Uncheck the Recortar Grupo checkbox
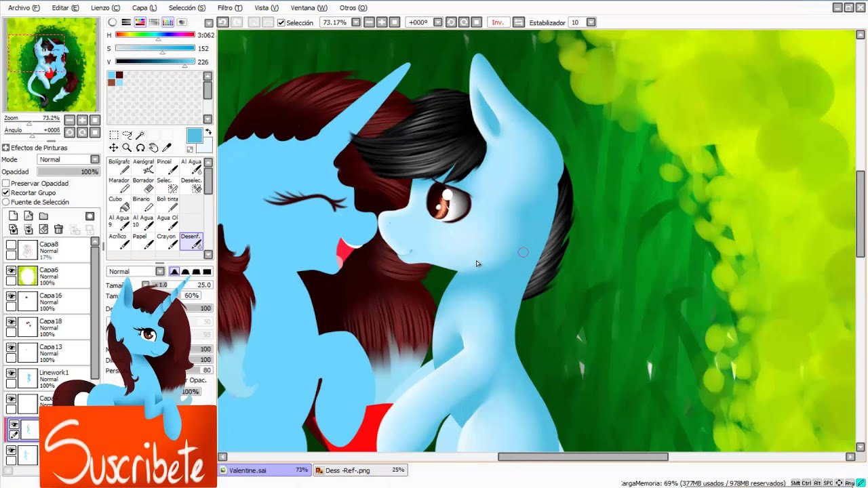868x488 pixels. point(6,193)
